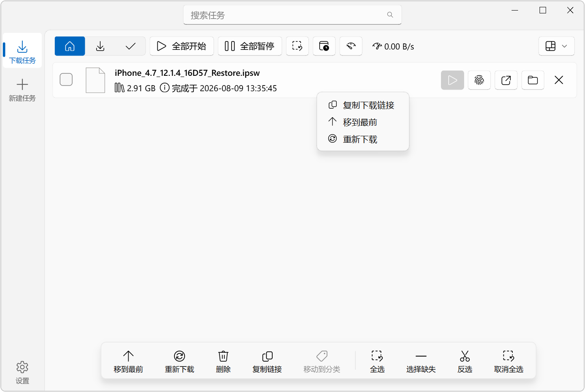Choose 移到最前 from context menu
Screen dimensions: 585x392
coord(363,122)
